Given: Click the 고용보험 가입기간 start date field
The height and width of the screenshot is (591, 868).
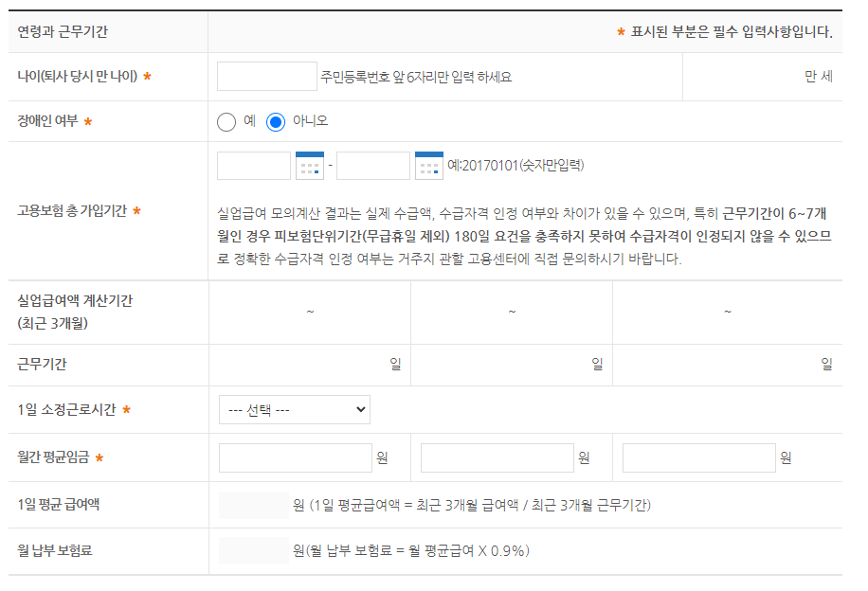Looking at the screenshot, I should (x=254, y=166).
